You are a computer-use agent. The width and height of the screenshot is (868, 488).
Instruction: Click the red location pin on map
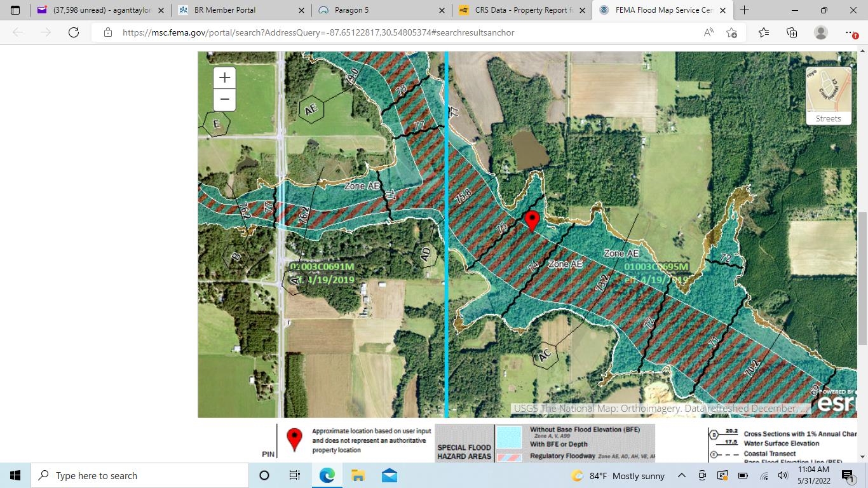point(532,222)
